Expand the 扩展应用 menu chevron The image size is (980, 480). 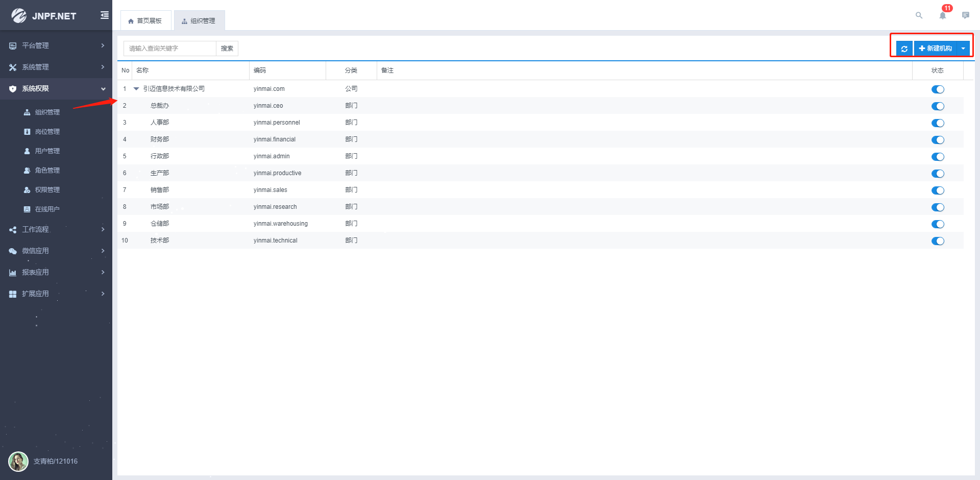tap(103, 294)
